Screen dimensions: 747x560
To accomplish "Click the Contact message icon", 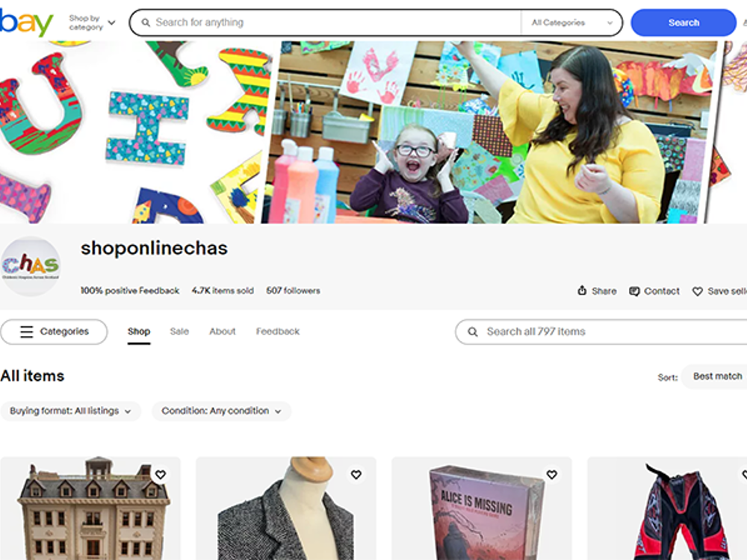I will pos(634,291).
